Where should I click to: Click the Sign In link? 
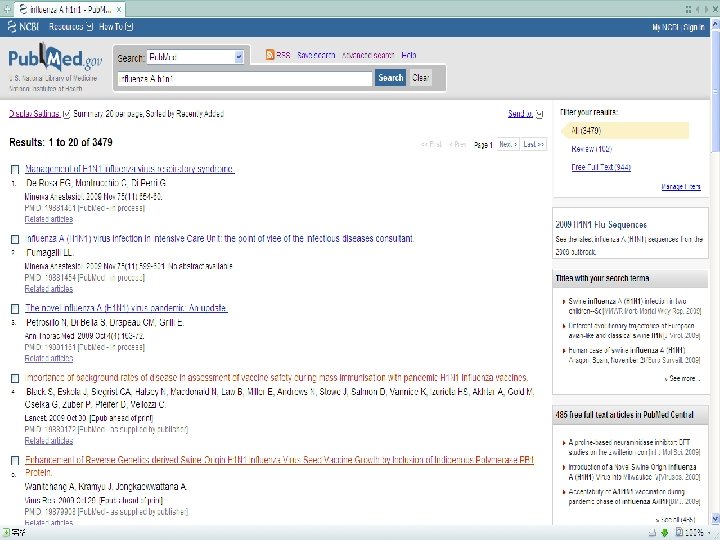pos(694,28)
